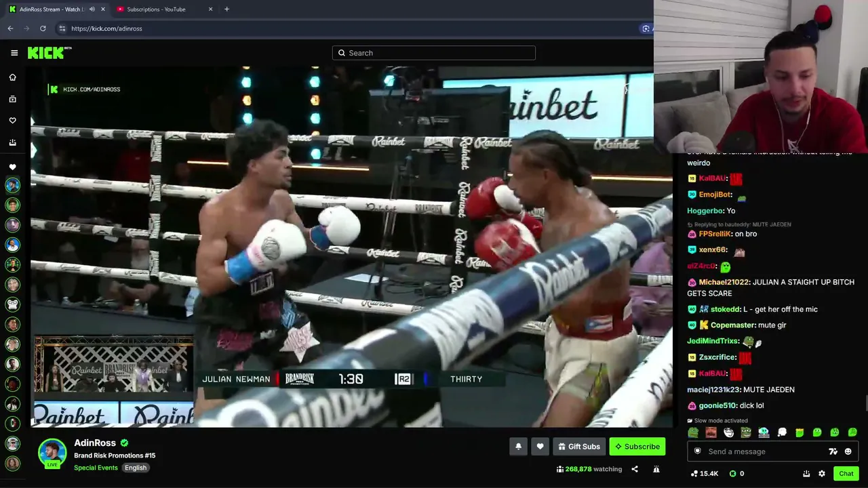The height and width of the screenshot is (488, 868).
Task: Share the stream using the share icon
Action: coord(635,469)
